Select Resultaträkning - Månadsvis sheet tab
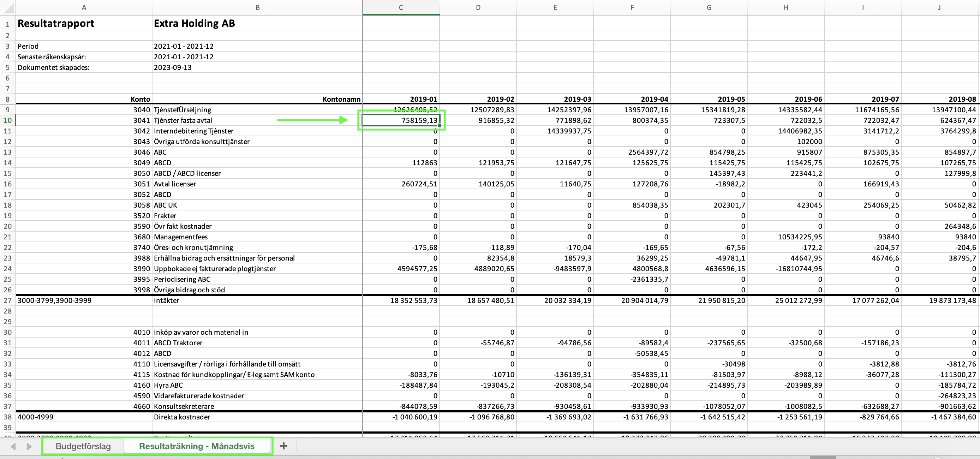The width and height of the screenshot is (980, 459). tap(197, 446)
